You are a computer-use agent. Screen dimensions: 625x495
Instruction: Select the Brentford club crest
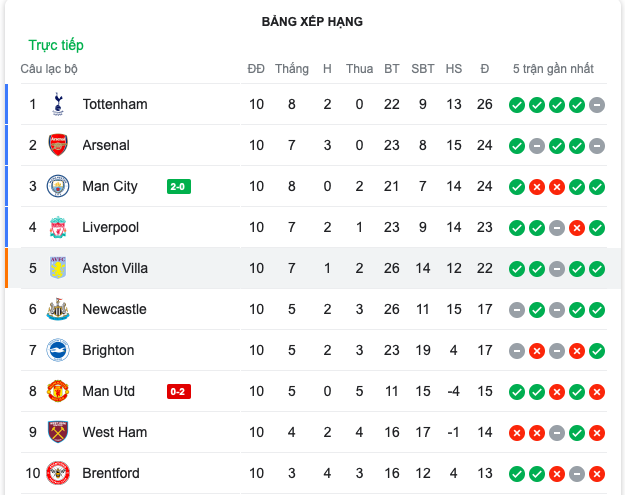click(58, 473)
